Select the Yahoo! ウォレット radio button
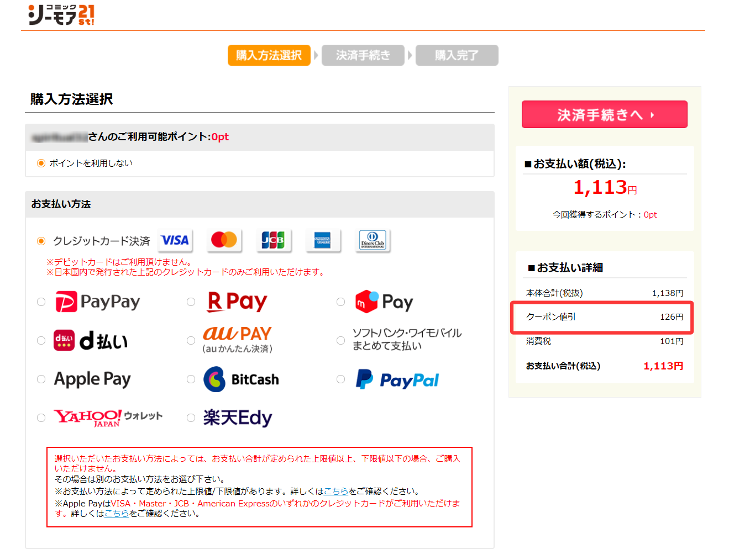The width and height of the screenshot is (750, 560). click(41, 418)
